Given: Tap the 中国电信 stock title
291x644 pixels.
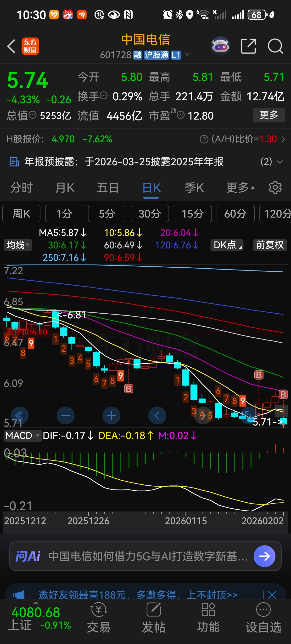Looking at the screenshot, I should pos(146,40).
